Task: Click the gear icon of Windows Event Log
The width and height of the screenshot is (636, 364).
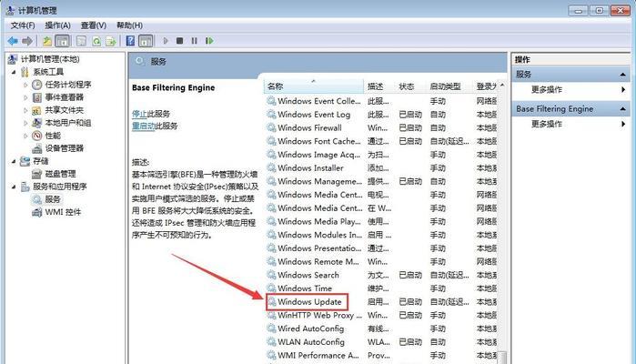Action: tap(271, 115)
